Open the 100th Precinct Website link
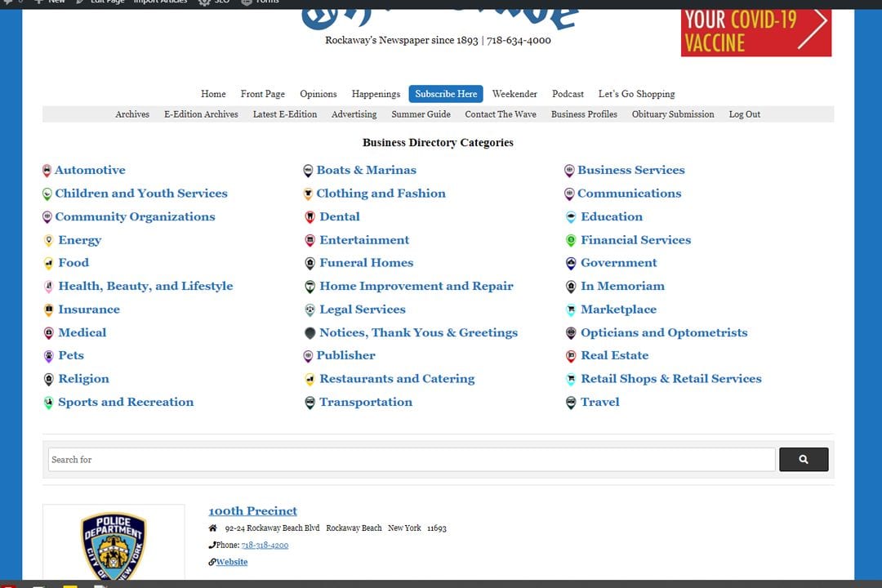 tap(232, 562)
